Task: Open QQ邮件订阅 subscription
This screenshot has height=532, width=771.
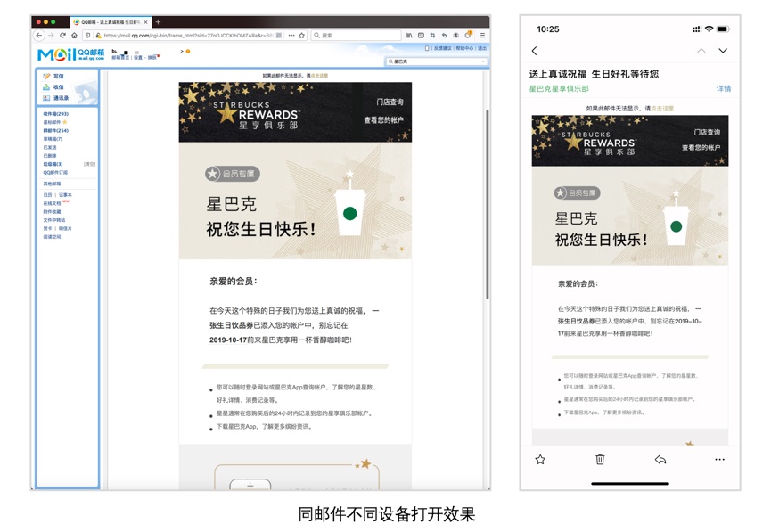Action: click(55, 172)
